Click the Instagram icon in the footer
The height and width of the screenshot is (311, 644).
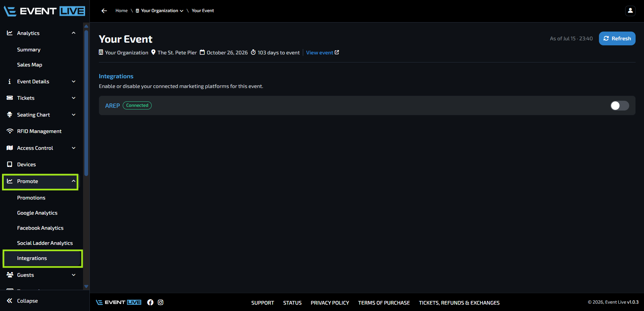click(x=161, y=302)
